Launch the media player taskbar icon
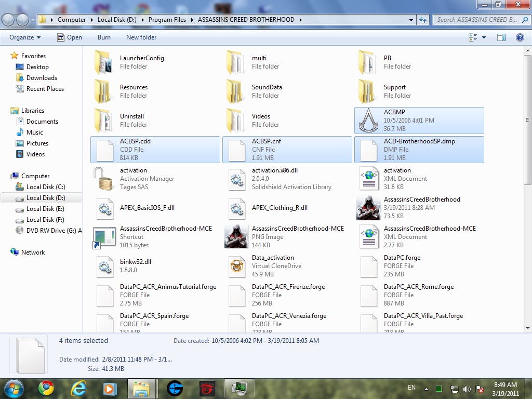Viewport: 532px width, 399px height. [x=110, y=388]
